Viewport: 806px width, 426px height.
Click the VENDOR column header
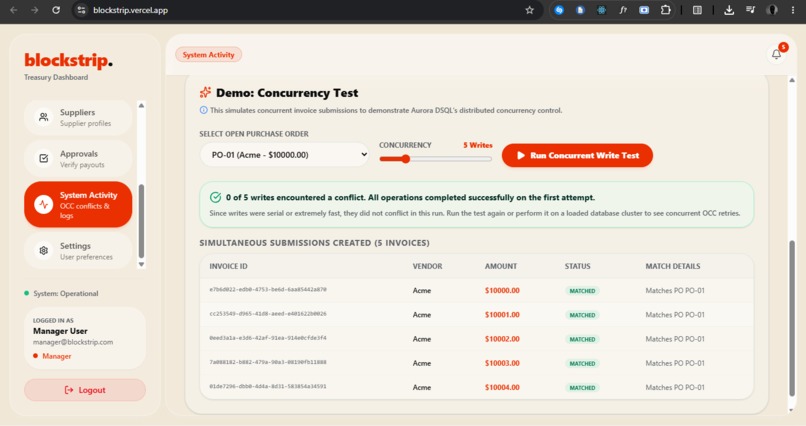[427, 266]
